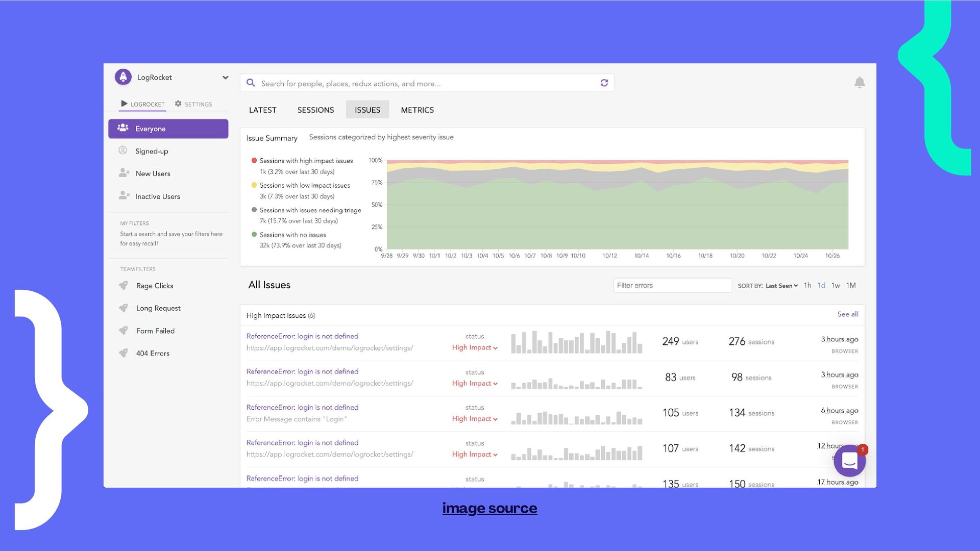The height and width of the screenshot is (551, 980).
Task: Open the chat widget bubble
Action: 849,461
